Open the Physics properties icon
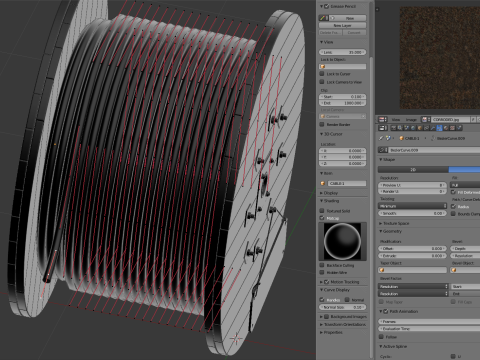The image size is (480, 360). tap(459, 128)
